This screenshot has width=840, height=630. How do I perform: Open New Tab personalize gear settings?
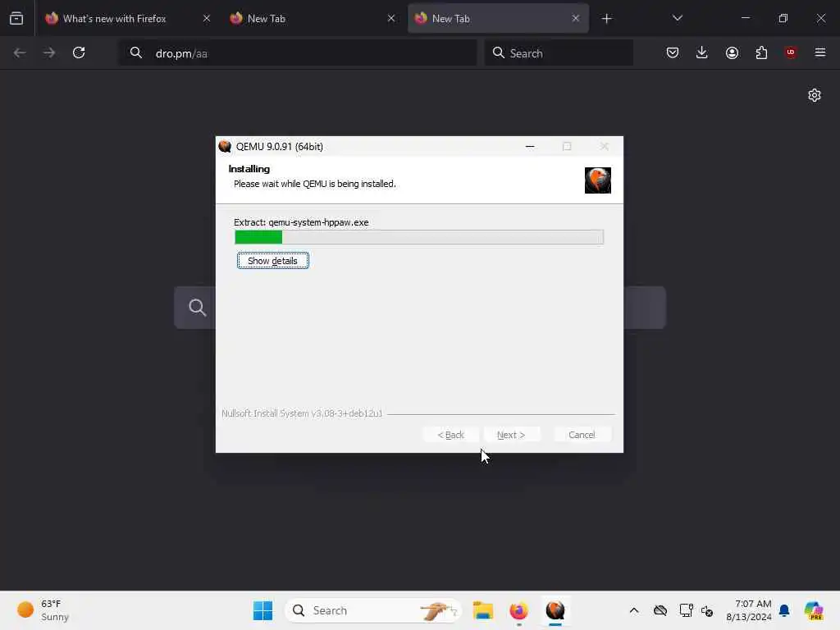(x=815, y=95)
